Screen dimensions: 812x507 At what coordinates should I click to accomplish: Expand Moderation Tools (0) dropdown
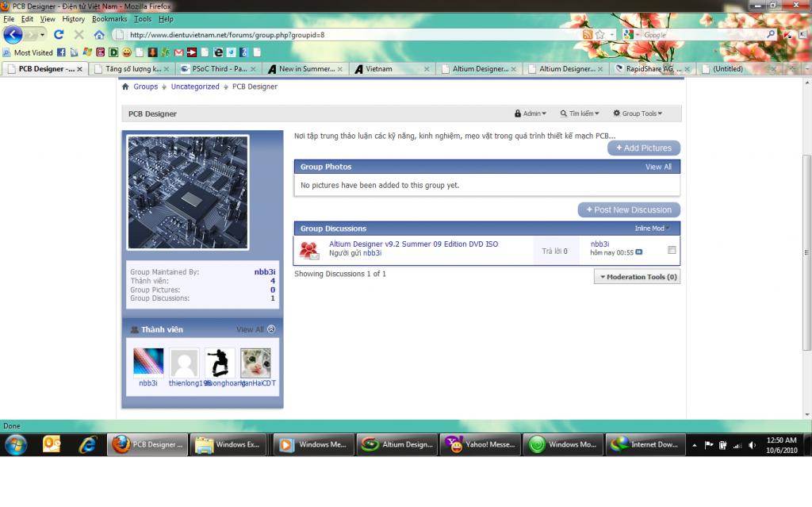(x=637, y=277)
